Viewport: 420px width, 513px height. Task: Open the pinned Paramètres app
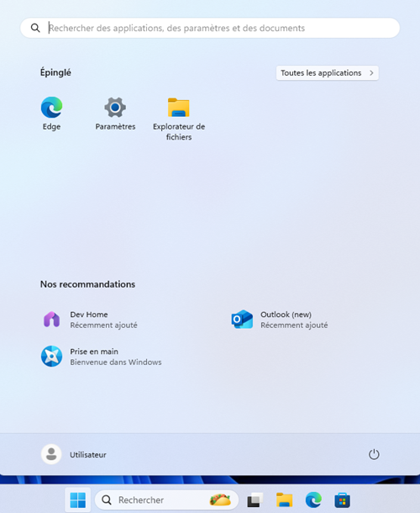[x=115, y=114]
